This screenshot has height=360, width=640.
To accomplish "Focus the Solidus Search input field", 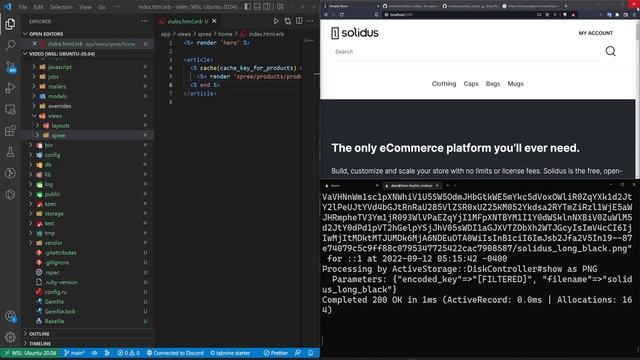I will coord(465,52).
